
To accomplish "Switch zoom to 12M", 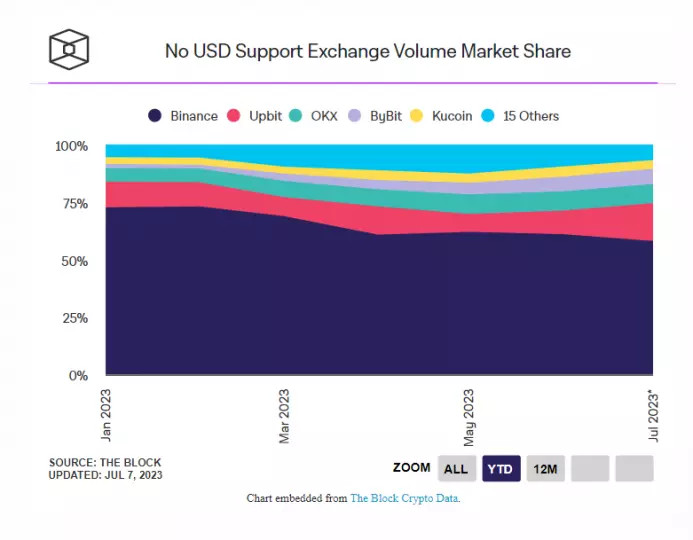I will pos(545,468).
